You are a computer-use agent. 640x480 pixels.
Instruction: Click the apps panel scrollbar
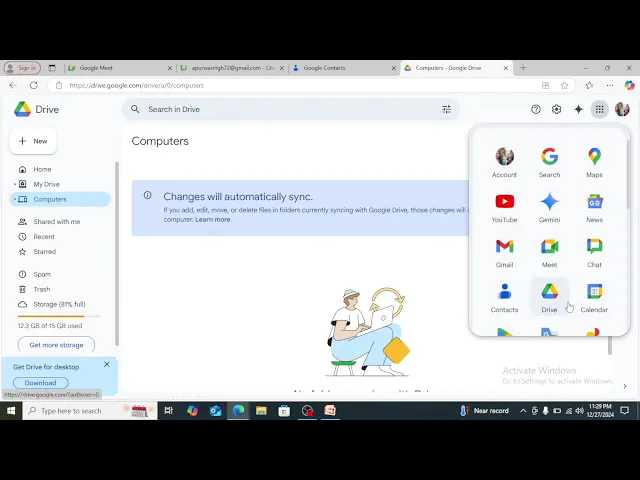[628, 176]
